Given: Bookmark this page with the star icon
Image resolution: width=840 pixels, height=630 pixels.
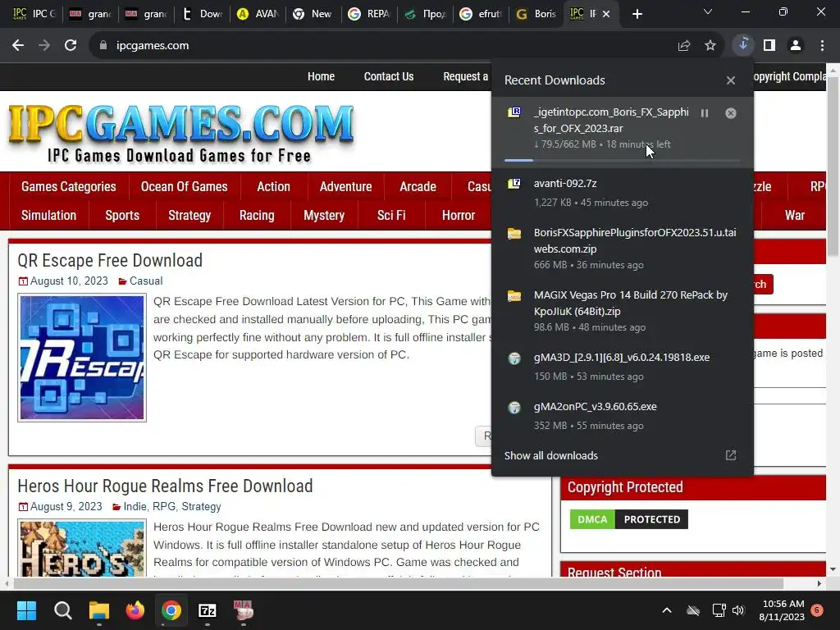Looking at the screenshot, I should coord(710,46).
